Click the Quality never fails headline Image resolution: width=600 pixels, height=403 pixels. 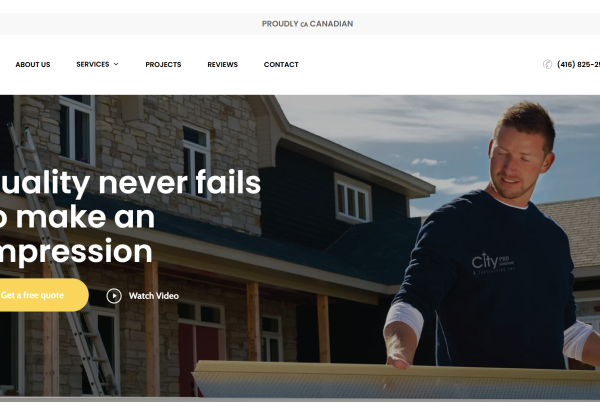click(x=129, y=217)
